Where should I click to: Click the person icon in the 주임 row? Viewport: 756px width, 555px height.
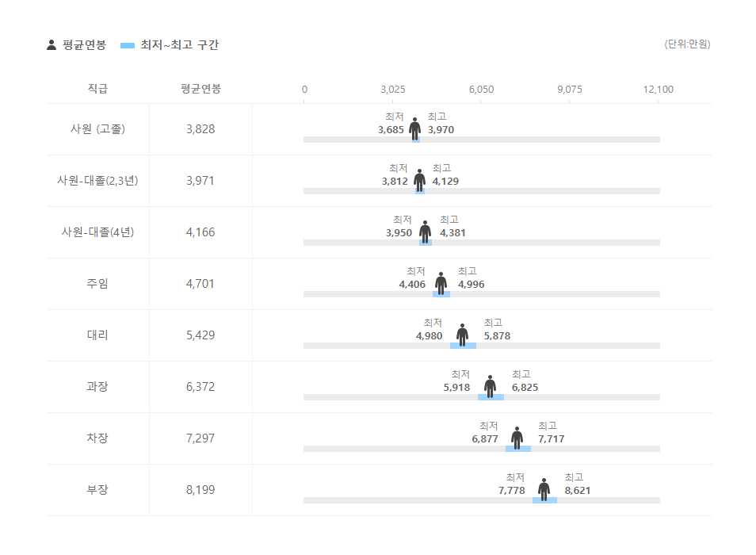tap(441, 283)
